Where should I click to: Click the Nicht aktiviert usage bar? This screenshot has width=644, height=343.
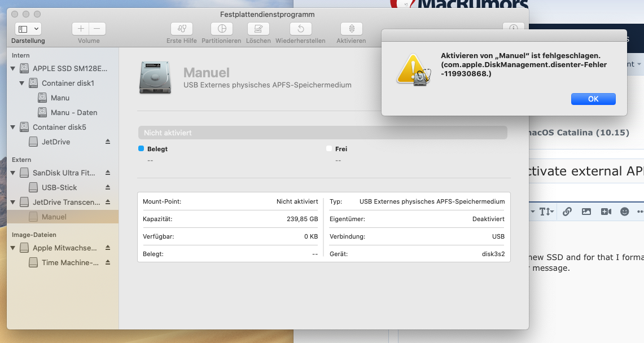(323, 133)
